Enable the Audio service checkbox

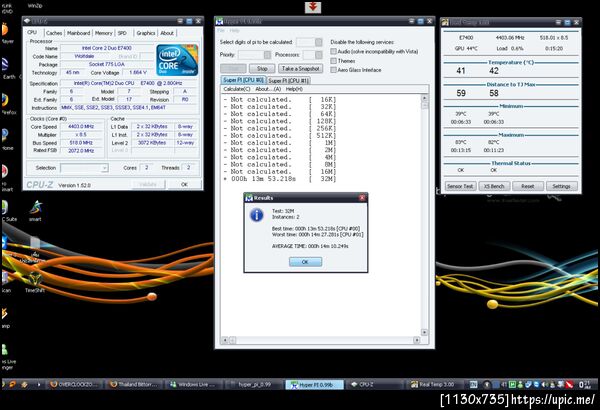[x=333, y=51]
